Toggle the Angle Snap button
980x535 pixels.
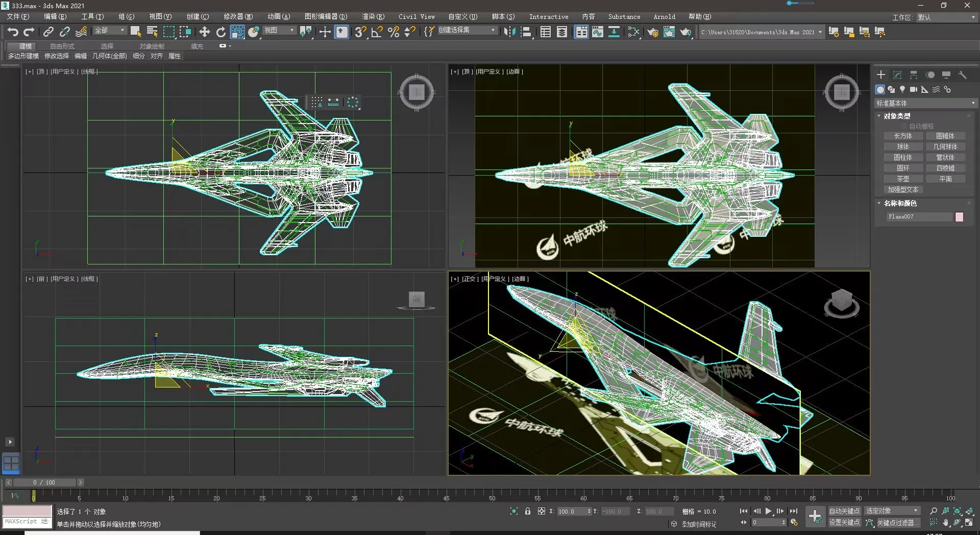point(377,32)
